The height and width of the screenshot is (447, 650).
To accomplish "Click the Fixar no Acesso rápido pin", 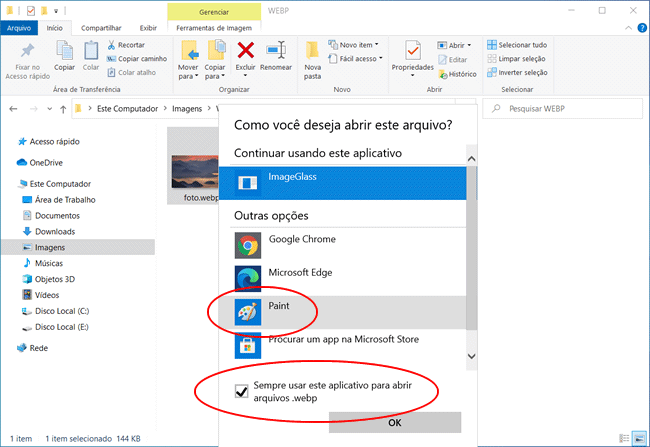I will [27, 52].
